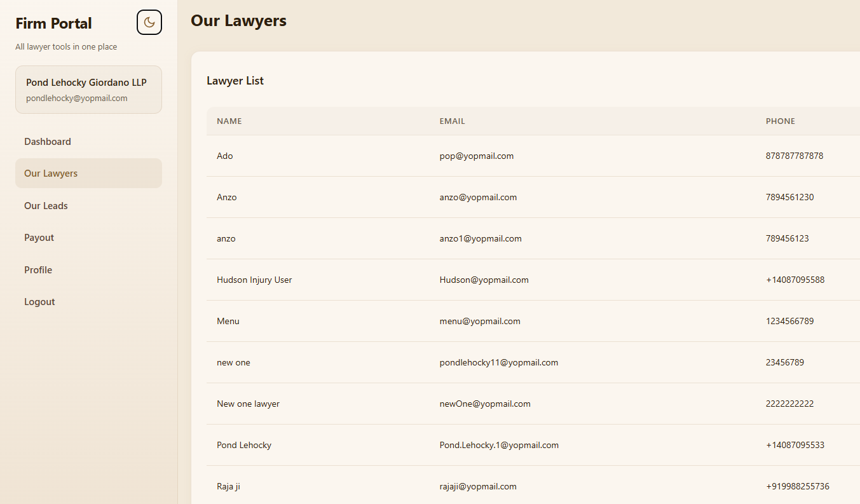Screen dimensions: 860x504
Task: Select the Pond Lehocky lawyer row
Action: click(x=244, y=445)
